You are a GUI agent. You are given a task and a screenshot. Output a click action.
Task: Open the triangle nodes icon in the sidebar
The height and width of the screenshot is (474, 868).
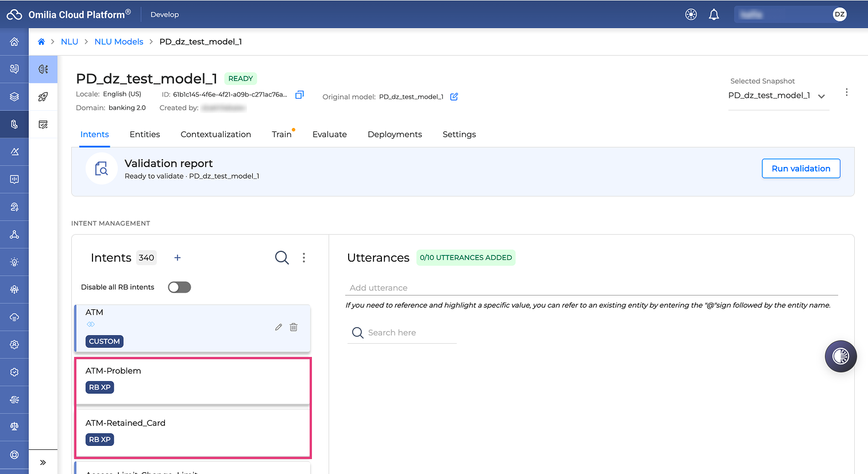point(14,235)
